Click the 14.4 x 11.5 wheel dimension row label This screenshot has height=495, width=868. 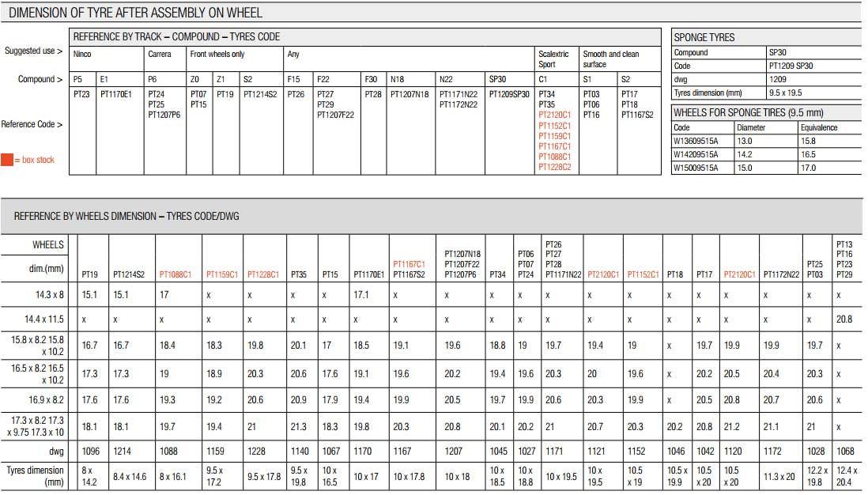(x=45, y=319)
